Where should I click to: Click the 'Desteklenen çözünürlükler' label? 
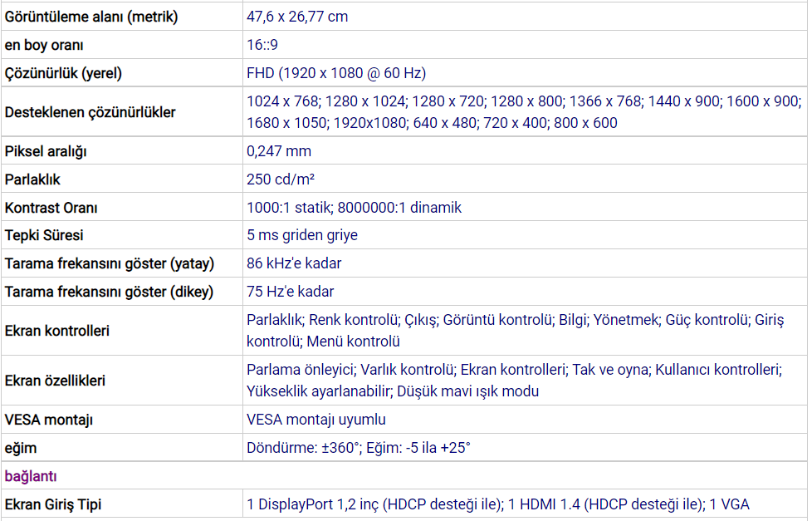pyautogui.click(x=90, y=112)
